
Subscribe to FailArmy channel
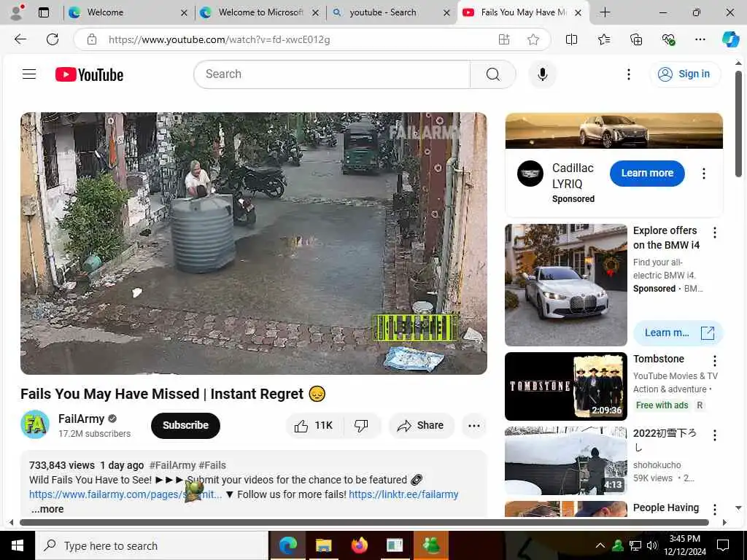pos(185,425)
